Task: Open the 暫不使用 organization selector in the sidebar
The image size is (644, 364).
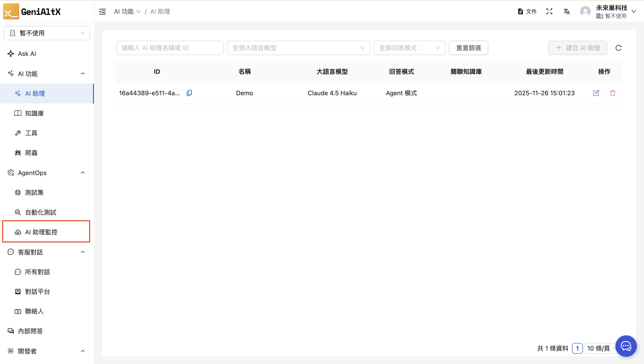Action: (47, 33)
